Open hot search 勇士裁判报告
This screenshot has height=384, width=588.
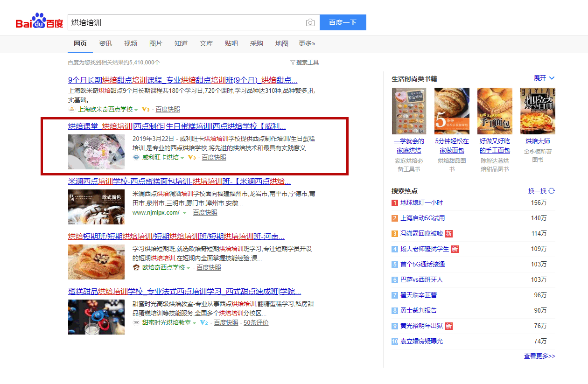pyautogui.click(x=419, y=311)
